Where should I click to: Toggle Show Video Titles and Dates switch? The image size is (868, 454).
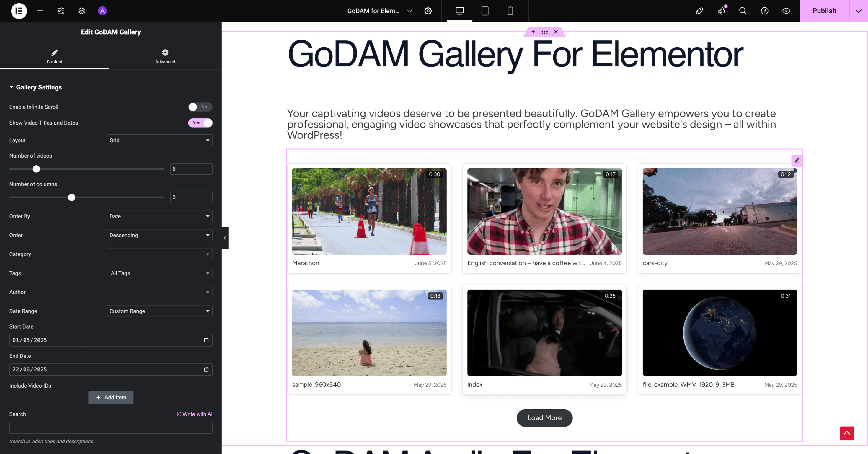tap(200, 123)
